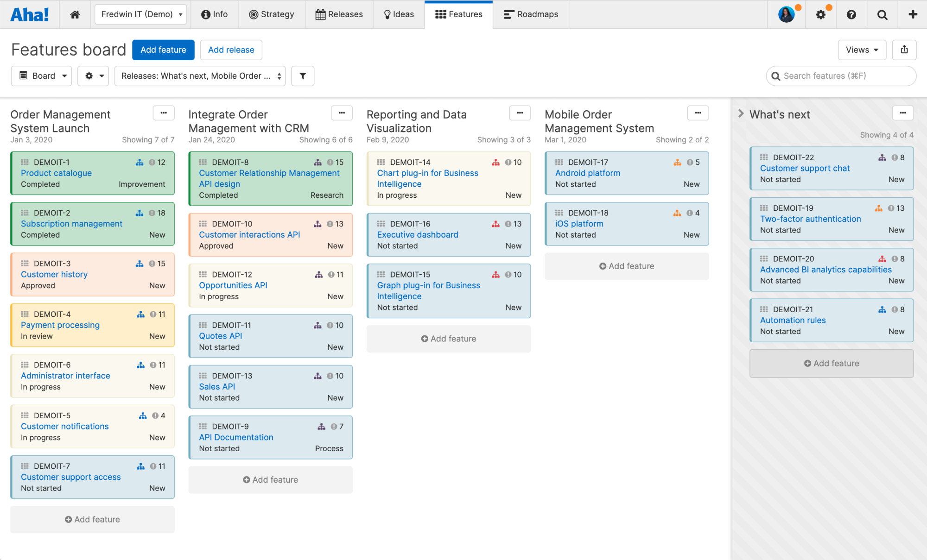Click the Reporting and Data Visualization title
This screenshot has height=560, width=927.
point(417,121)
